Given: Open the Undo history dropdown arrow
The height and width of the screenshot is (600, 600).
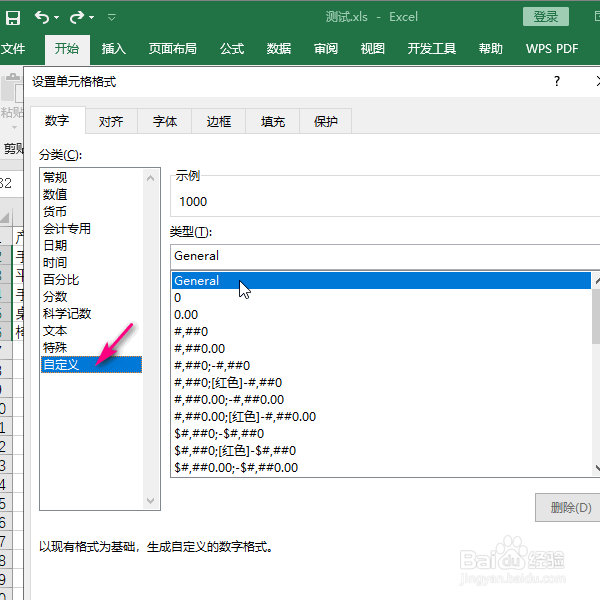Looking at the screenshot, I should coord(57,18).
